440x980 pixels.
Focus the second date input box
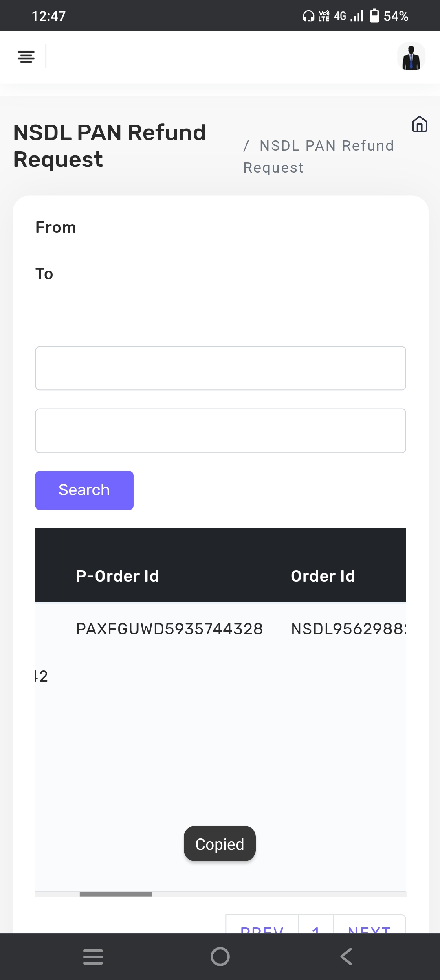pos(220,431)
